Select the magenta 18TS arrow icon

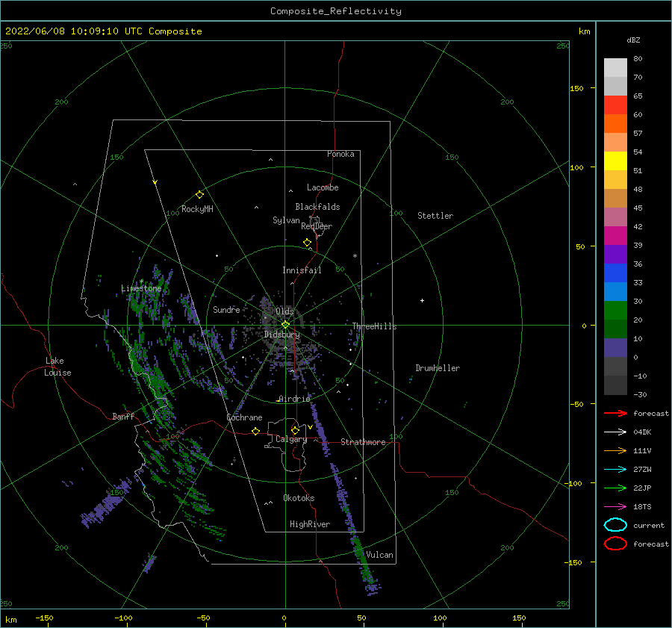(615, 507)
